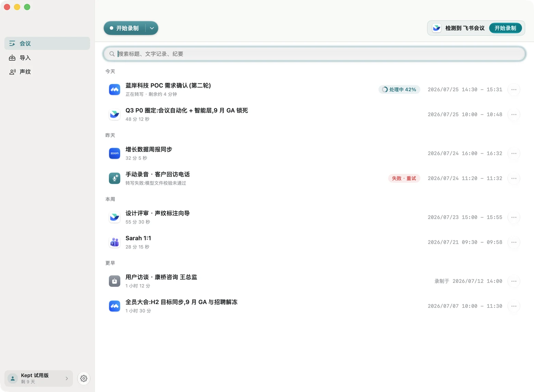Open Q3 P0 圈定 meeting title

(x=187, y=111)
